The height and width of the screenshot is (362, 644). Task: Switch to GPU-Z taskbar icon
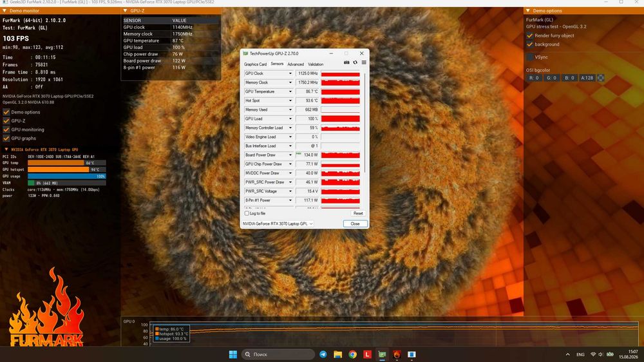click(382, 354)
